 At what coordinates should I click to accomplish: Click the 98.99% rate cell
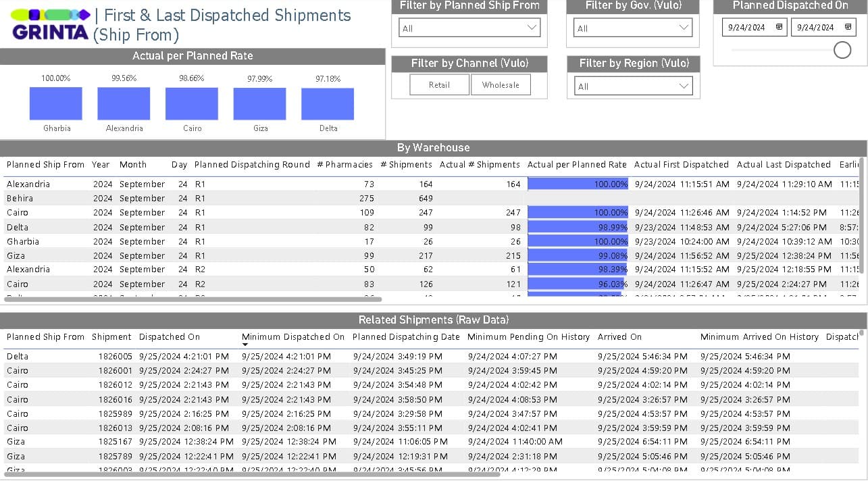click(578, 227)
